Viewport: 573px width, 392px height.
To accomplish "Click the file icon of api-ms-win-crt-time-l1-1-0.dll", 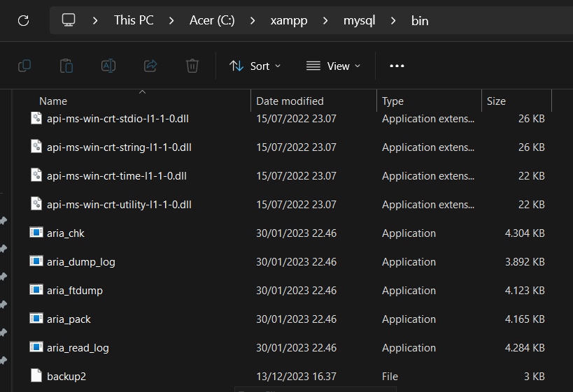I will coord(36,175).
